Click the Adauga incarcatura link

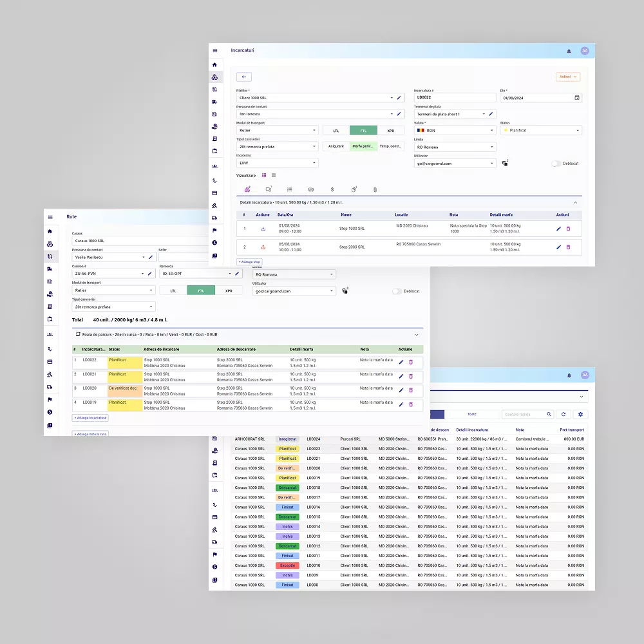[90, 417]
